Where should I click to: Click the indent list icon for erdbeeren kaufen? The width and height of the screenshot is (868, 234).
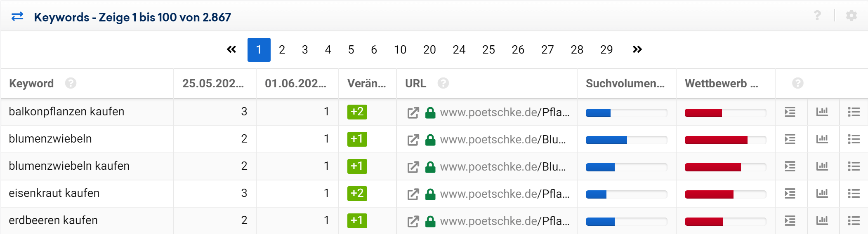click(x=790, y=221)
